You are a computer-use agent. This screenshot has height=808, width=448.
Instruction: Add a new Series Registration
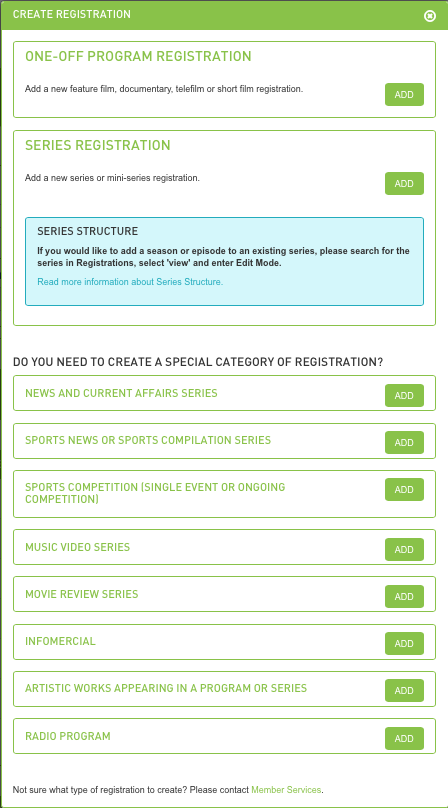point(404,183)
